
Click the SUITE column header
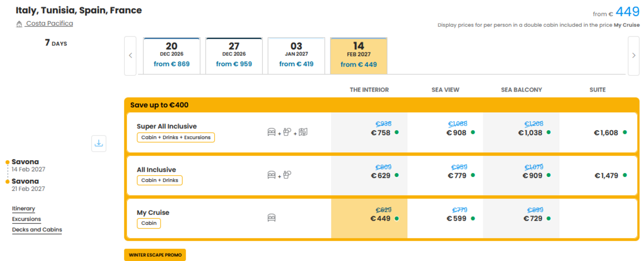pos(598,90)
